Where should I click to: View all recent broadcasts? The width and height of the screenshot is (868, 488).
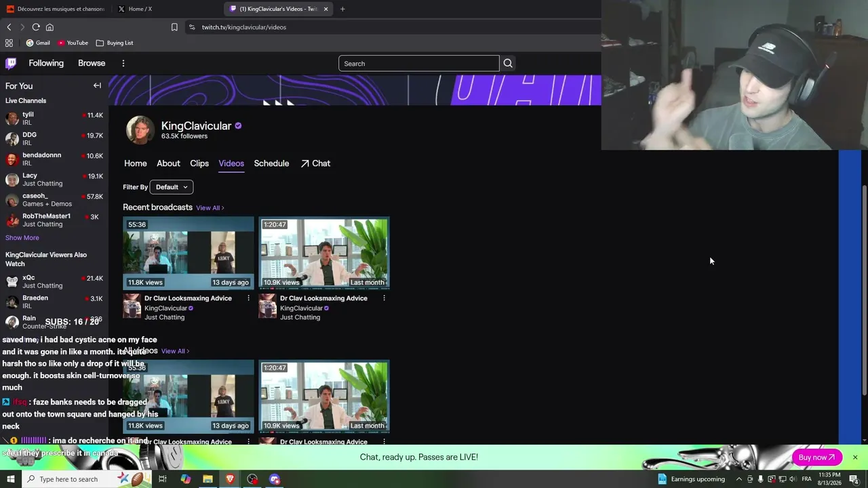pyautogui.click(x=210, y=208)
